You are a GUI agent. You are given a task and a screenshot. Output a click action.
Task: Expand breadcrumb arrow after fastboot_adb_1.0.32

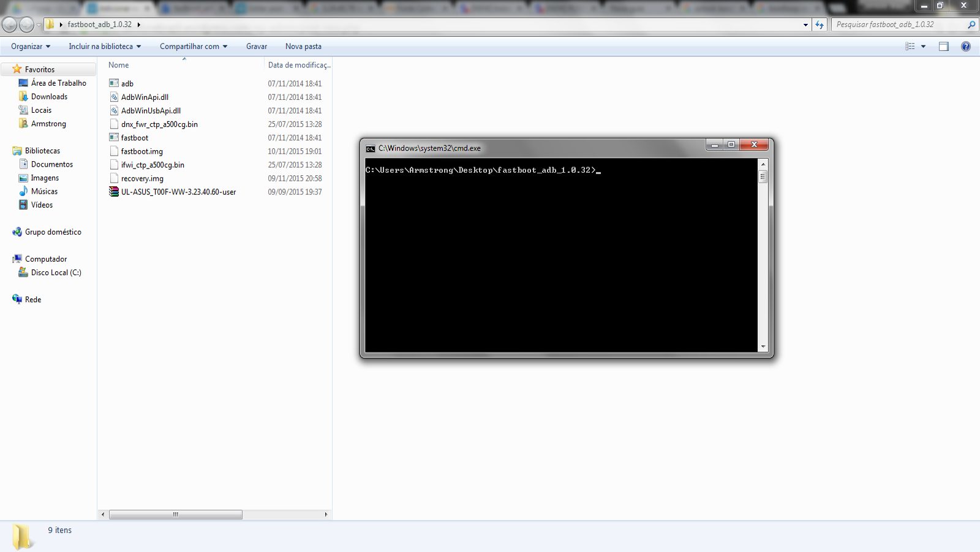pyautogui.click(x=139, y=25)
